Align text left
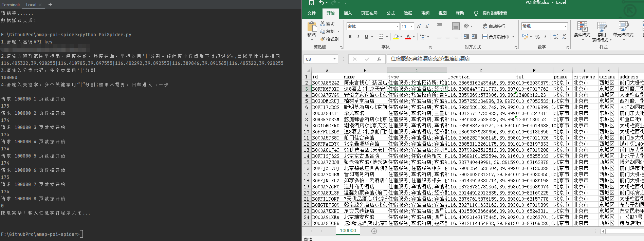644x241 pixels. coord(440,37)
